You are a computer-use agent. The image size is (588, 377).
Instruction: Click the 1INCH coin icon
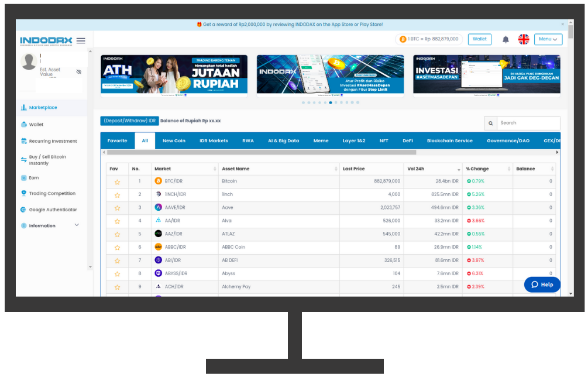(x=158, y=194)
